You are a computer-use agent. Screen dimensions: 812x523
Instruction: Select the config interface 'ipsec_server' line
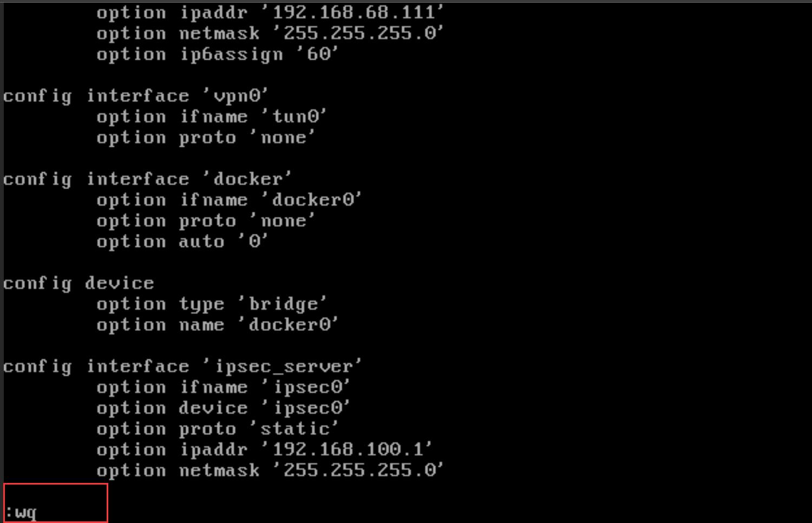point(182,367)
